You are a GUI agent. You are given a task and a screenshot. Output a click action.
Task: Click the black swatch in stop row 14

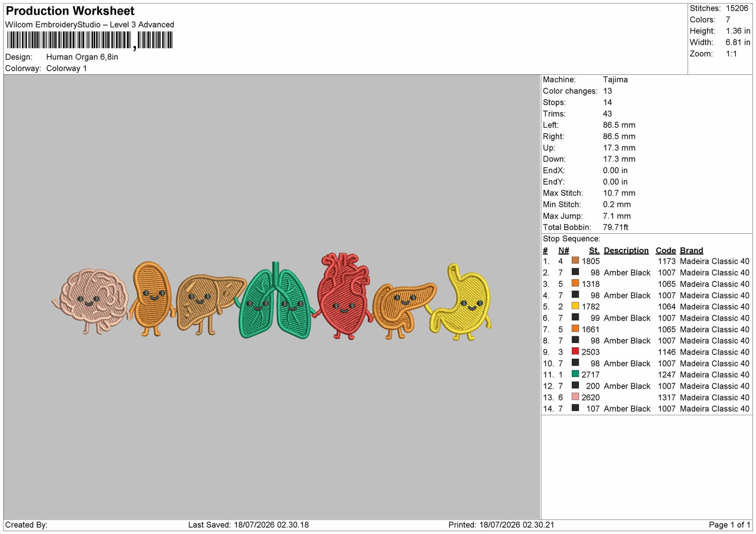(x=575, y=408)
